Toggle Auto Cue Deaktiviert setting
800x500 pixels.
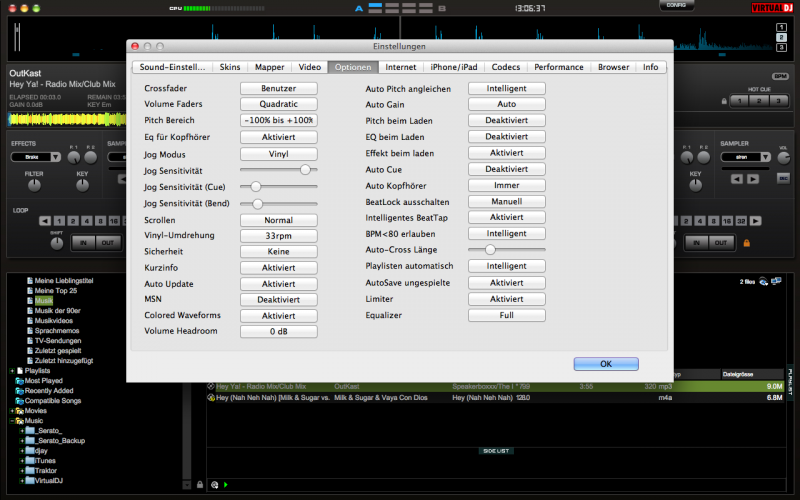pyautogui.click(x=507, y=169)
